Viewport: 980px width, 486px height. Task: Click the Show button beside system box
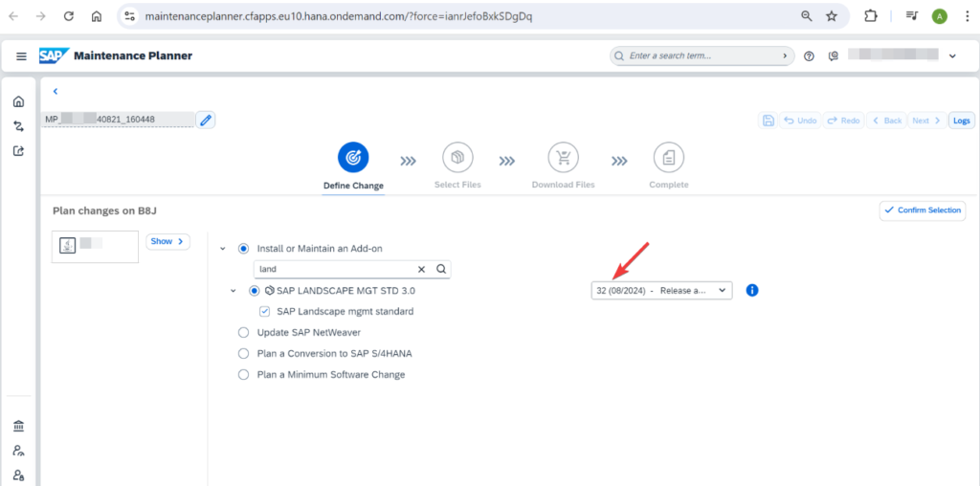(167, 241)
